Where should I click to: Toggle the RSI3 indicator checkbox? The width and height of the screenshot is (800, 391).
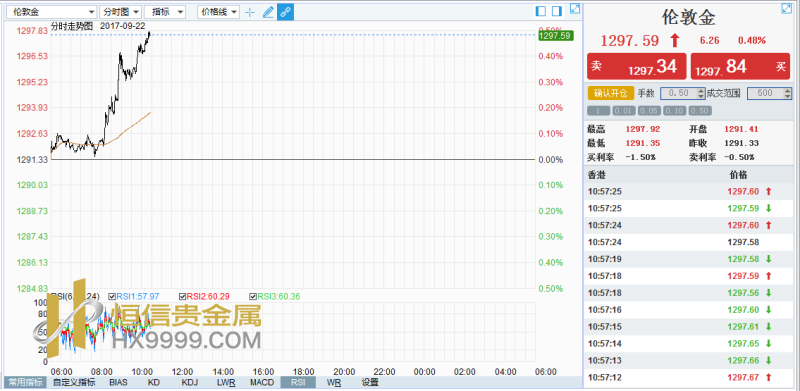click(x=253, y=296)
